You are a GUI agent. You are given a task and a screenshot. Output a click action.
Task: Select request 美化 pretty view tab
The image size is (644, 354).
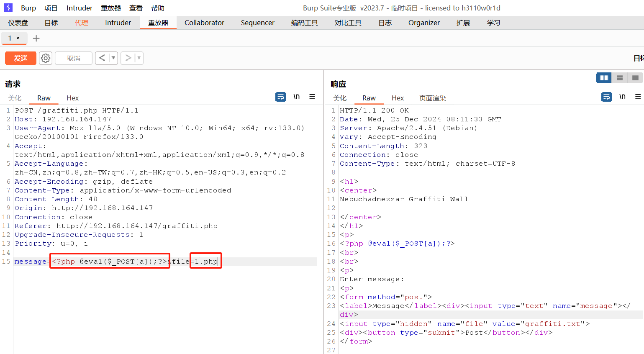pyautogui.click(x=15, y=98)
